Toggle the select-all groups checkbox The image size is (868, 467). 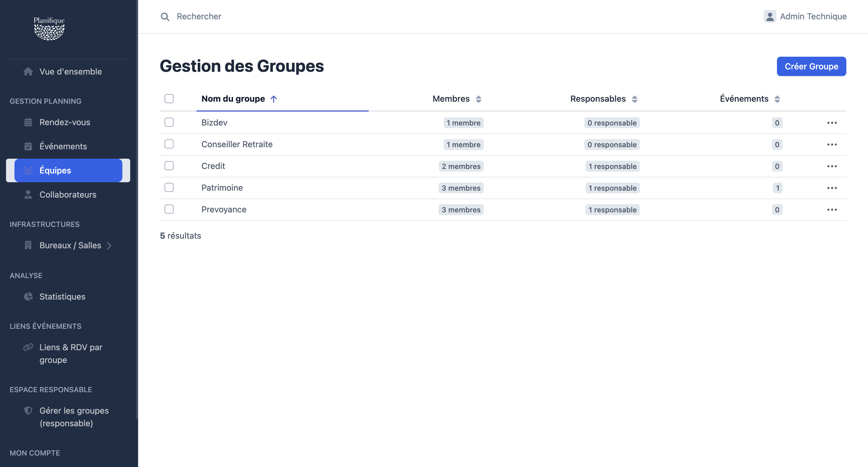pos(169,98)
